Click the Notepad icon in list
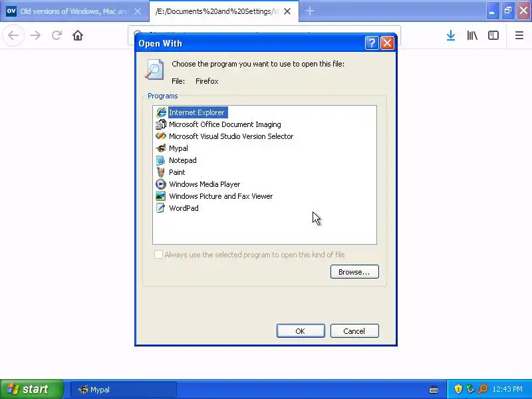 [x=161, y=160]
